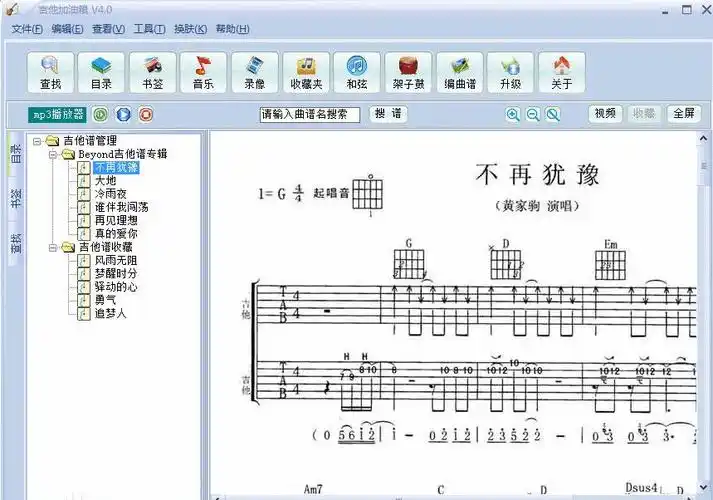Select the 谁伴我闯荡 score in the tree
This screenshot has width=713, height=500.
pos(121,207)
